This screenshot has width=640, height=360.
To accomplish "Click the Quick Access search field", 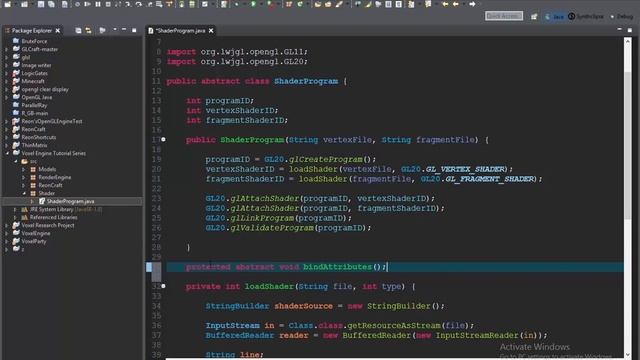I will pyautogui.click(x=504, y=16).
